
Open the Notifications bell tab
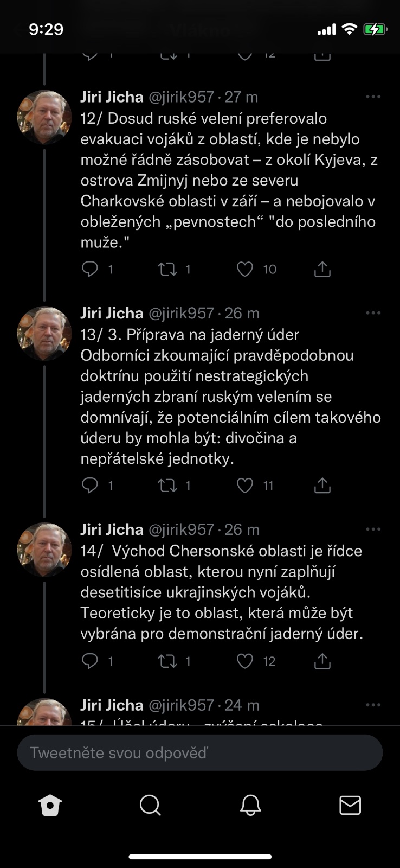pyautogui.click(x=250, y=806)
